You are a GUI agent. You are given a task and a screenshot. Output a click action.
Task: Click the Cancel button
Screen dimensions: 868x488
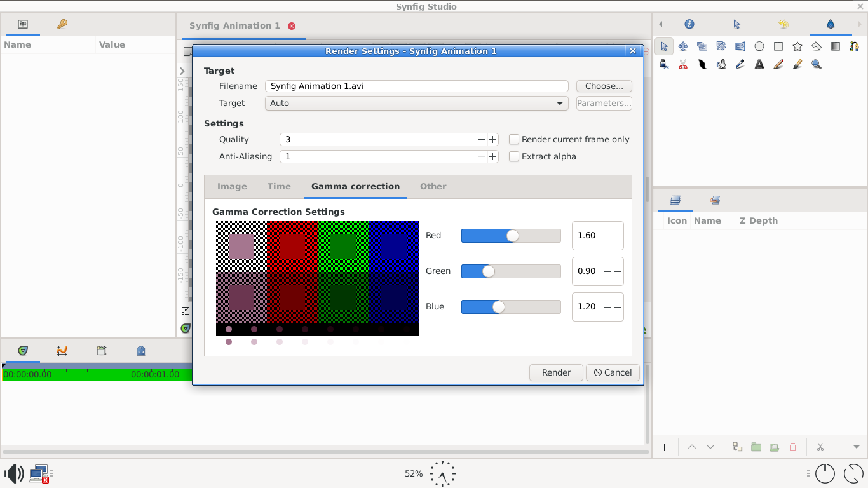[613, 372]
